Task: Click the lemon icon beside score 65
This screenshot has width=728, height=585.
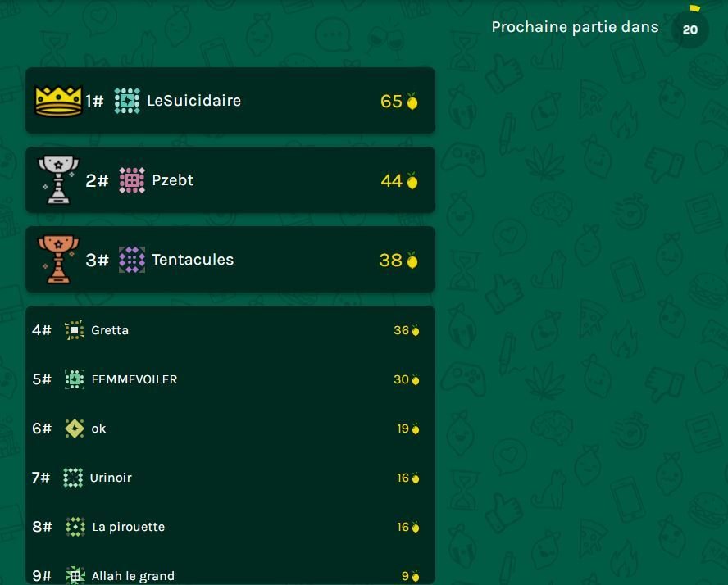Action: [x=412, y=101]
